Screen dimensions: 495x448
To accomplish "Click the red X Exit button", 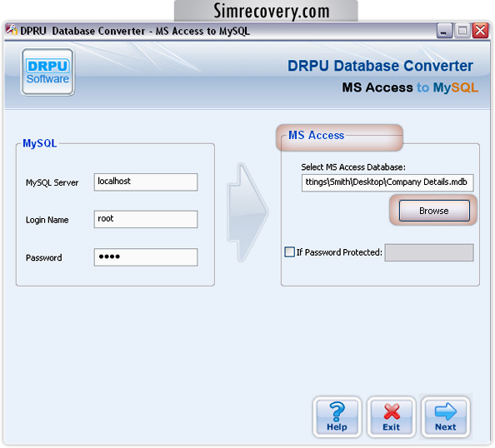I will (392, 416).
